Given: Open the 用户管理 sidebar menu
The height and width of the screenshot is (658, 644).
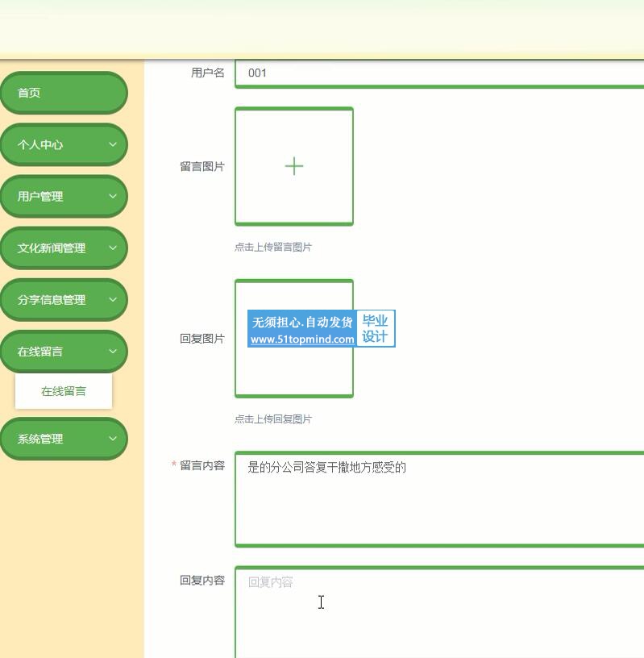Looking at the screenshot, I should click(x=64, y=197).
